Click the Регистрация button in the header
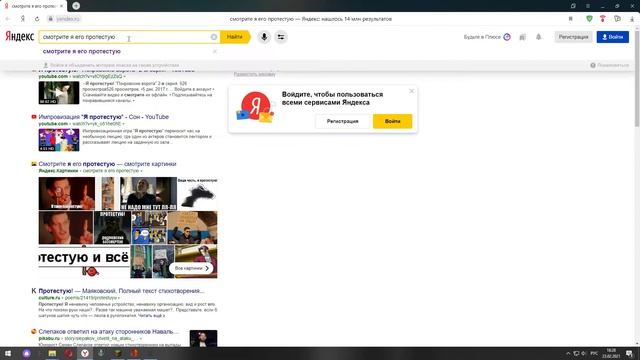 (x=573, y=37)
